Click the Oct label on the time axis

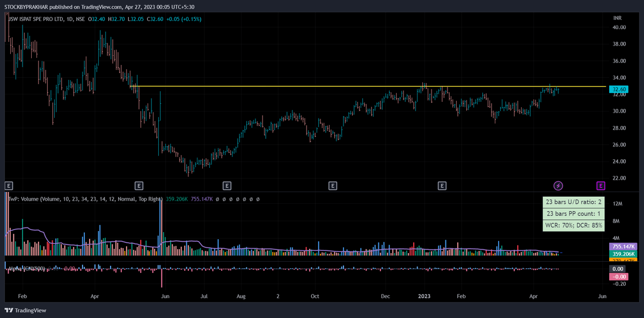tap(315, 296)
